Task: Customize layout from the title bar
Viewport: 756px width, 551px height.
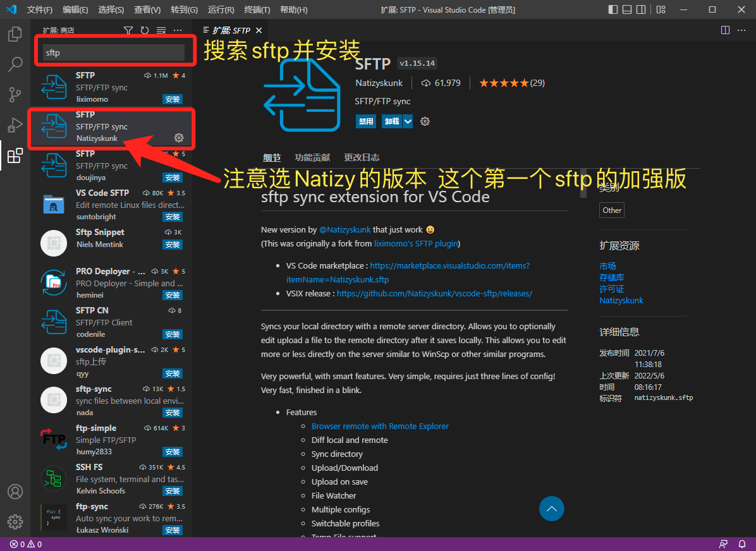Action: tap(661, 9)
